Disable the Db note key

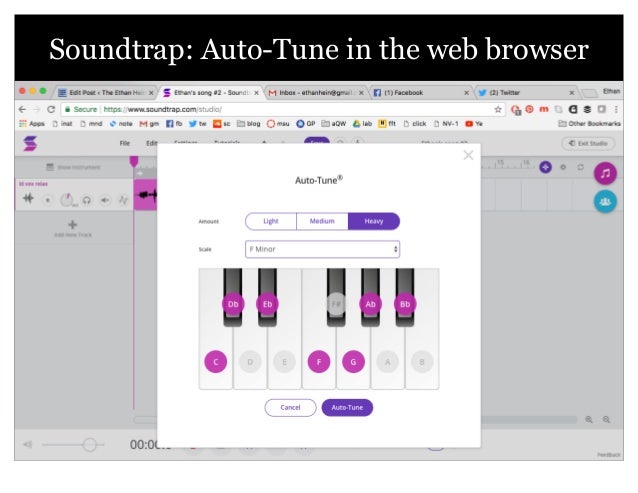232,304
